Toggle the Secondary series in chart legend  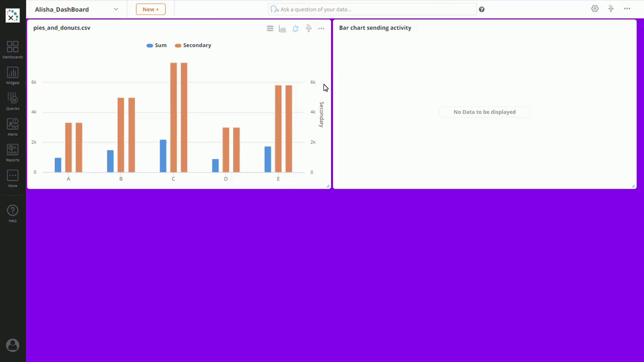193,45
